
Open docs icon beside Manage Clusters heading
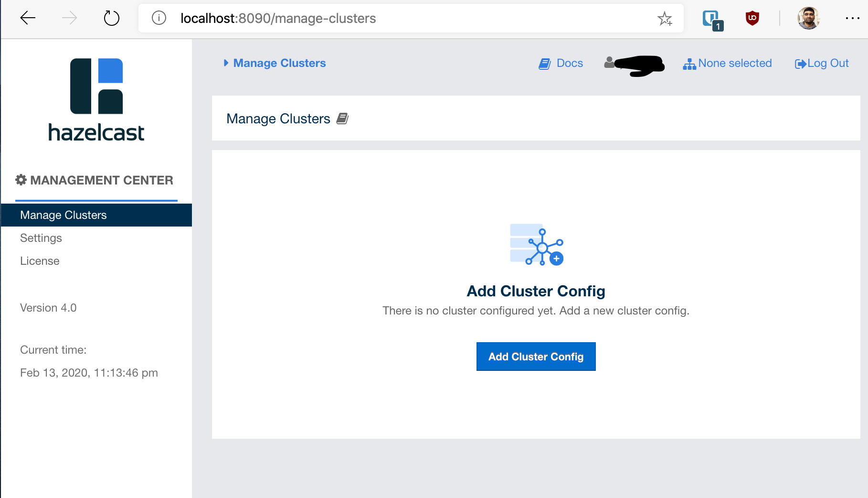(342, 119)
